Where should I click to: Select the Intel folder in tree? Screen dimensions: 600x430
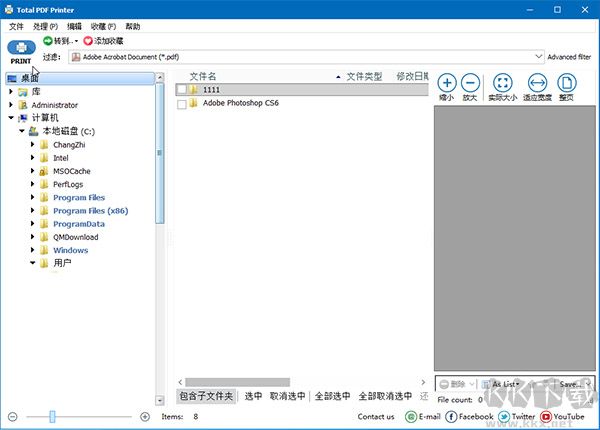(x=60, y=158)
